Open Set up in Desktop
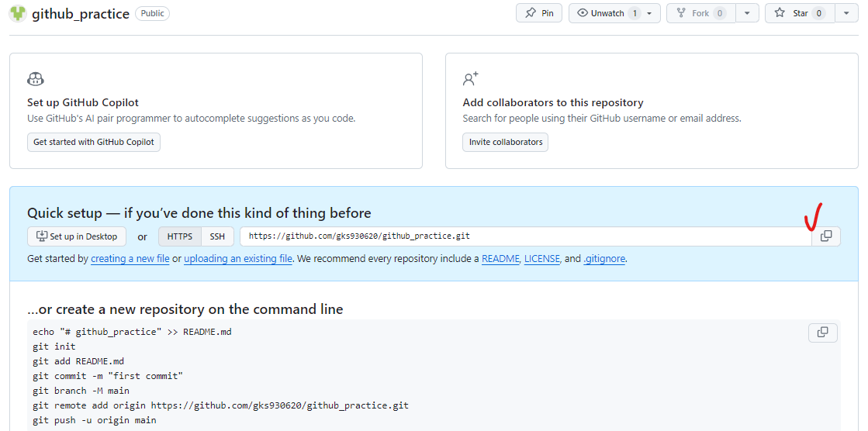This screenshot has height=431, width=868. tap(76, 236)
